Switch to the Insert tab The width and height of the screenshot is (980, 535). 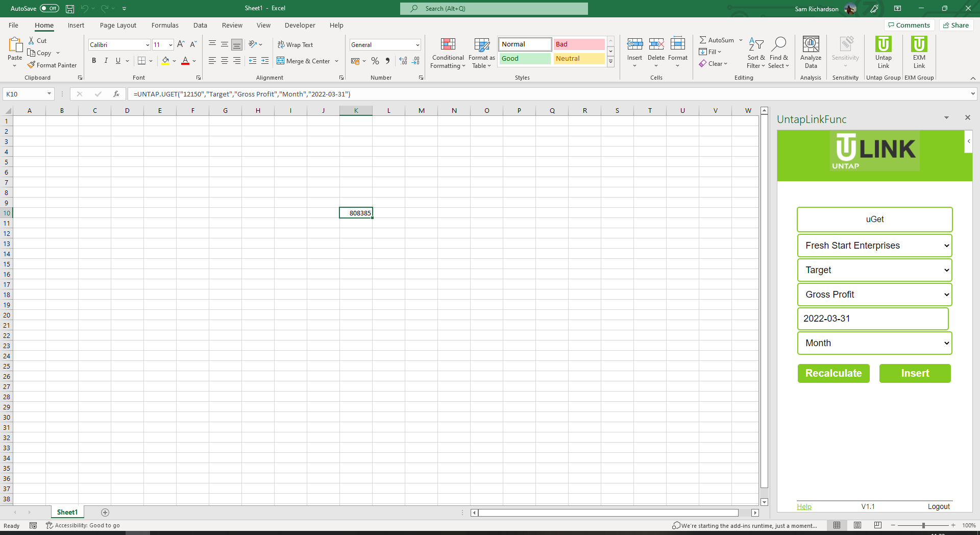[76, 25]
